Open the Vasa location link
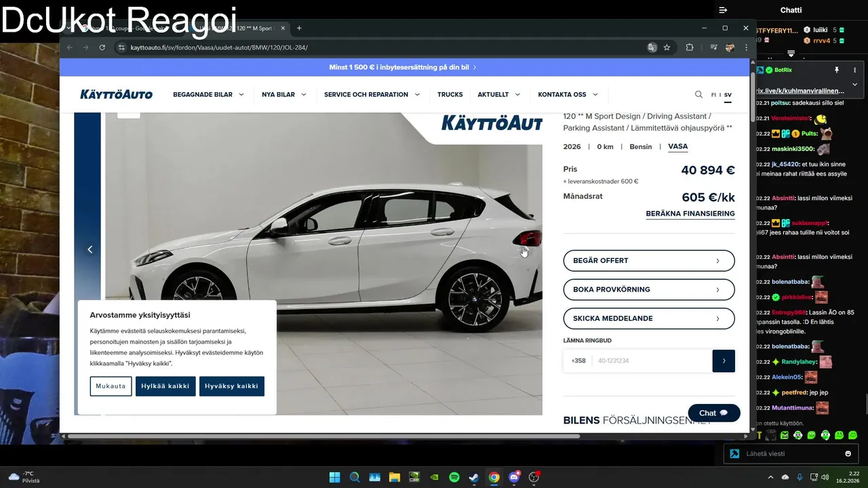The height and width of the screenshot is (488, 868). click(x=677, y=146)
